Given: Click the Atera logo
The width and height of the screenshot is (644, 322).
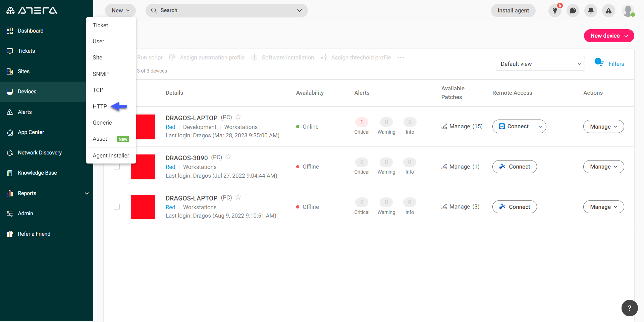Looking at the screenshot, I should tap(32, 10).
